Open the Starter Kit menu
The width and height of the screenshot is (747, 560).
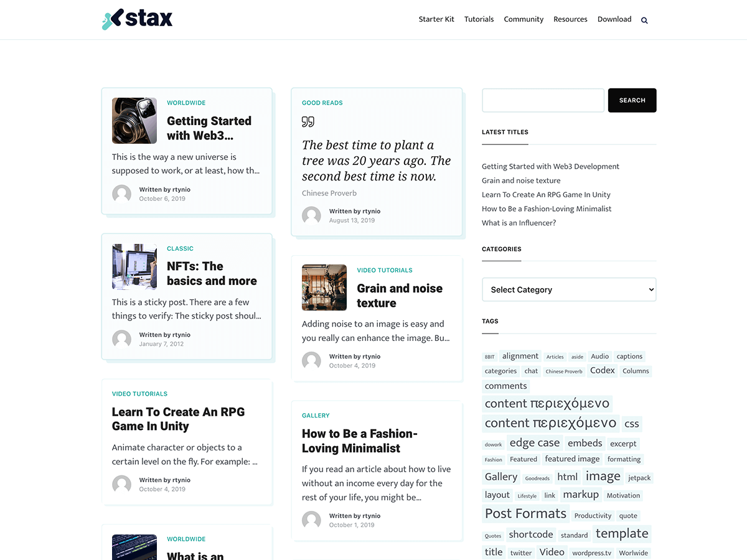click(x=436, y=19)
